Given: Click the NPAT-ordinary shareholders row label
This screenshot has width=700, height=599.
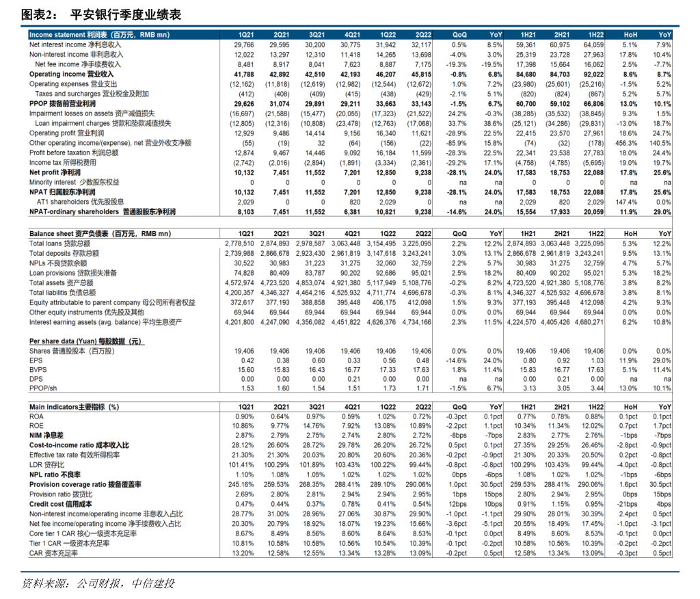Looking at the screenshot, I should 102,213.
